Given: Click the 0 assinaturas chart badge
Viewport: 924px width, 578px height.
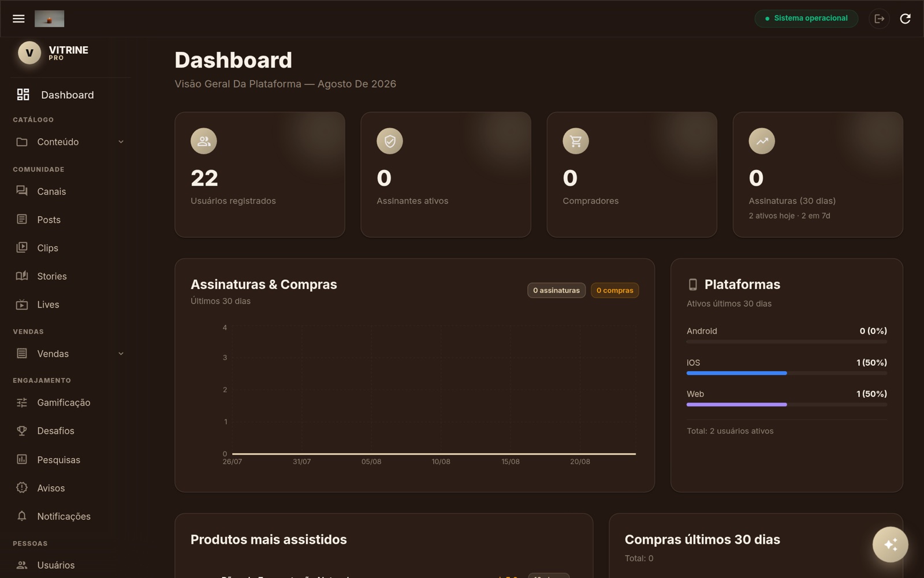Looking at the screenshot, I should (556, 290).
